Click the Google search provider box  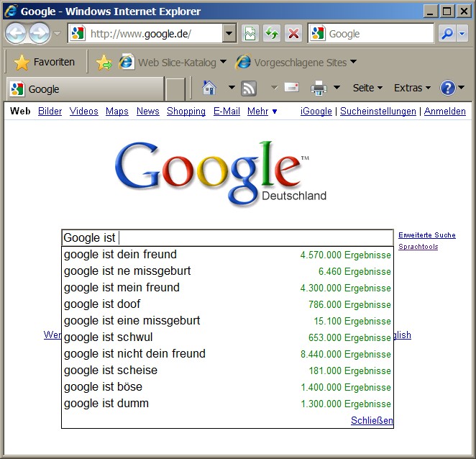371,33
